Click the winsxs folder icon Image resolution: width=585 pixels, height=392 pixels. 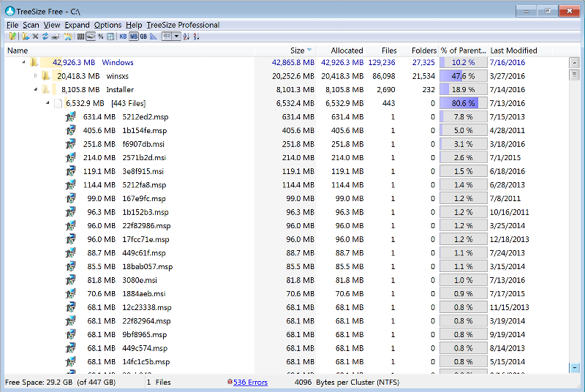pyautogui.click(x=46, y=76)
